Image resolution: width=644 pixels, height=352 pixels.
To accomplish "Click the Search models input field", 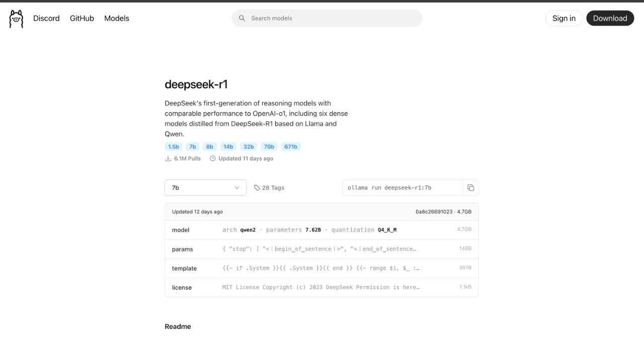I will pos(327,18).
